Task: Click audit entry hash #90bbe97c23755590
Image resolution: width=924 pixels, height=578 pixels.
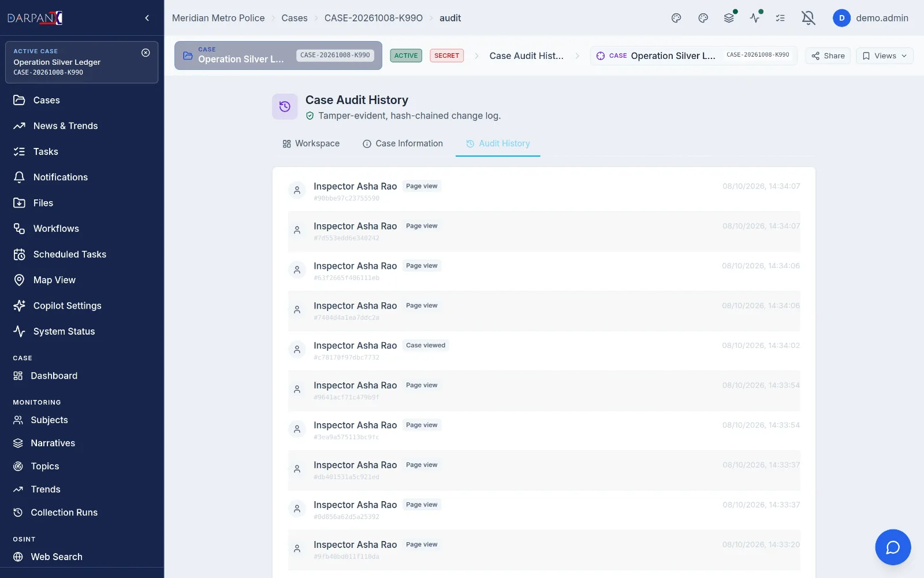Action: (x=346, y=198)
